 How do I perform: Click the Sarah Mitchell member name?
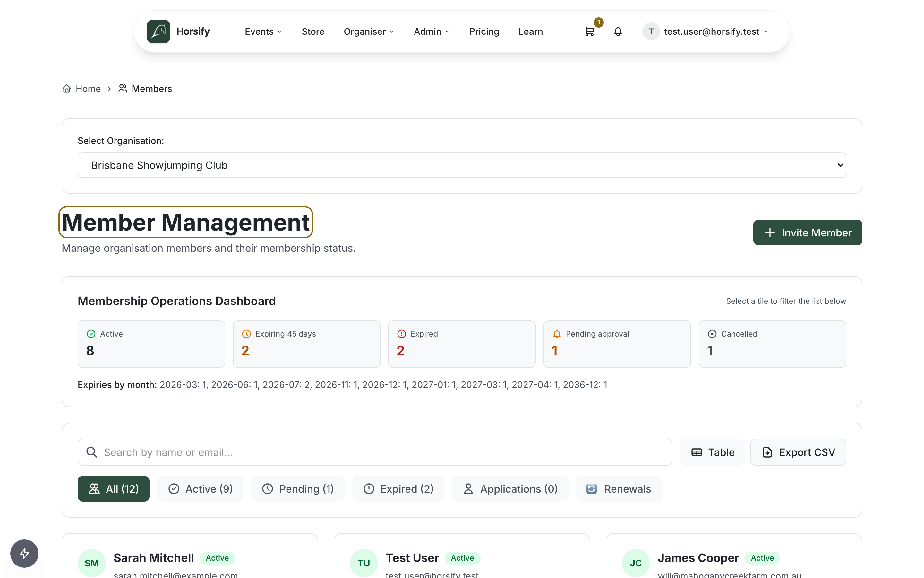[154, 558]
